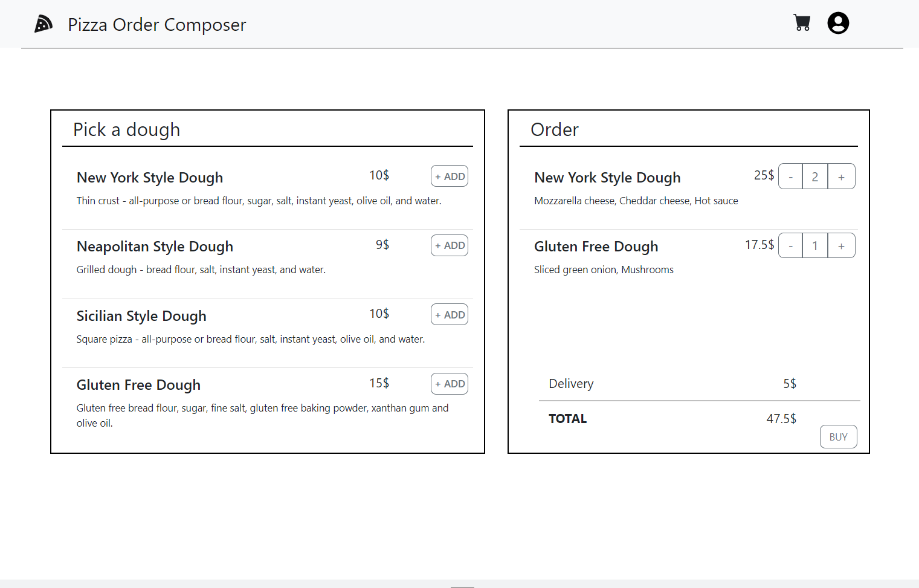This screenshot has width=919, height=588.
Task: Click the bottom resize handle bar
Action: point(462,587)
